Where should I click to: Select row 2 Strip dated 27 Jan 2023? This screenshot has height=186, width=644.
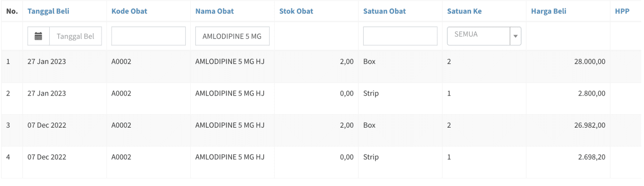pos(322,98)
